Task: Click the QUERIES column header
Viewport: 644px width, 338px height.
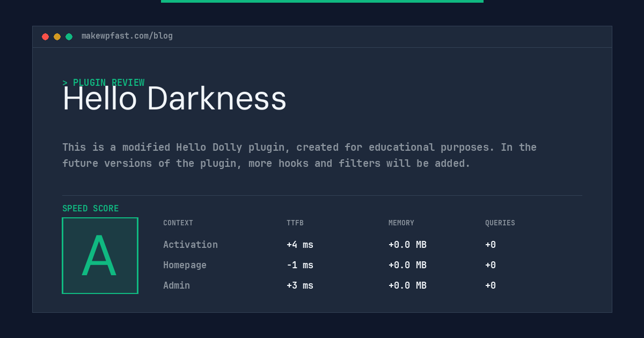Action: 500,223
